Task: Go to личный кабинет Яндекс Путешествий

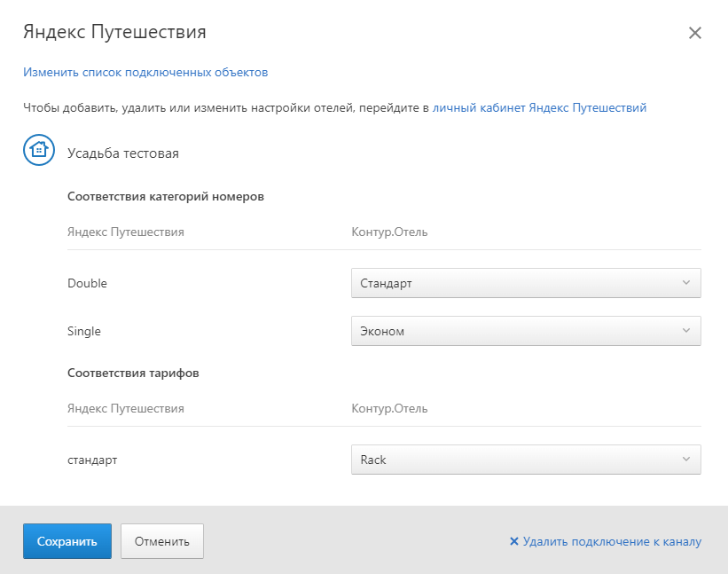Action: [539, 107]
